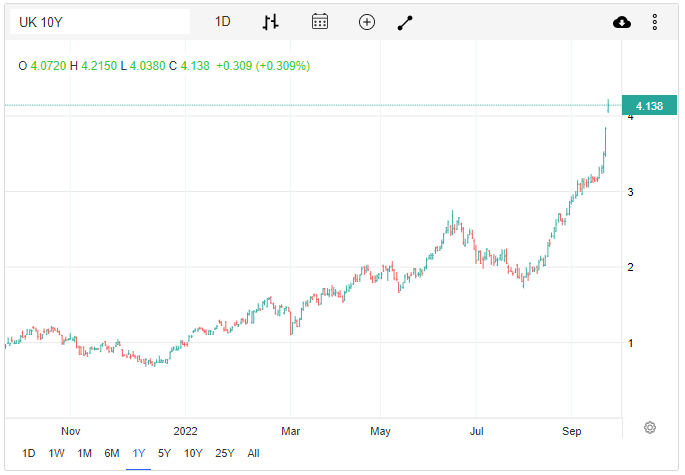Select the active 1Y range
Image resolution: width=685 pixels, height=475 pixels.
pos(139,453)
